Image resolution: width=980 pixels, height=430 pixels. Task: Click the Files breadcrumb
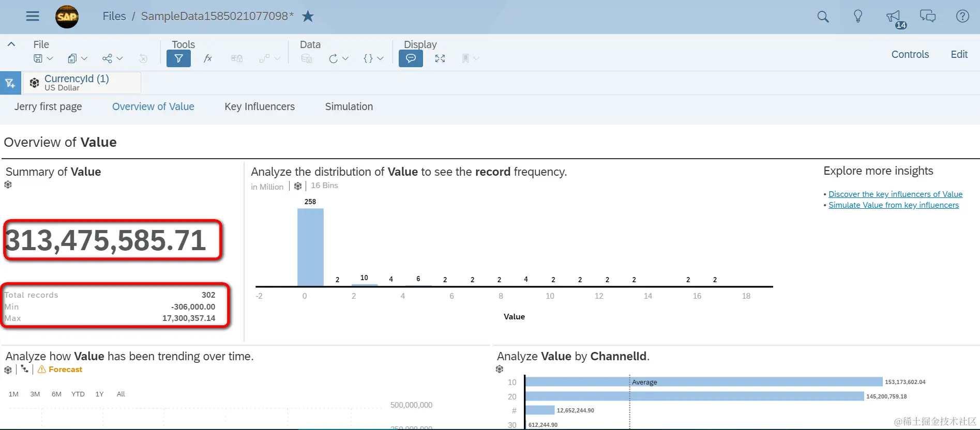coord(114,16)
